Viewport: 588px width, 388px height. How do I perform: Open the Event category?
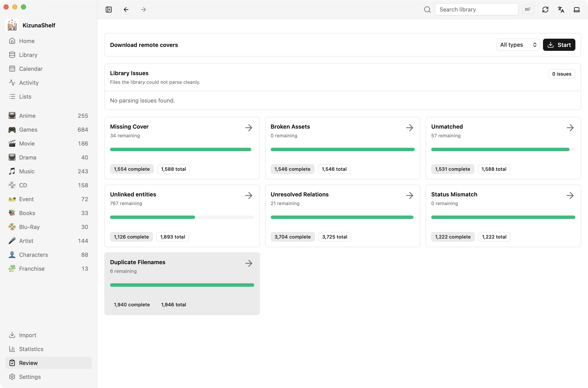(48, 199)
